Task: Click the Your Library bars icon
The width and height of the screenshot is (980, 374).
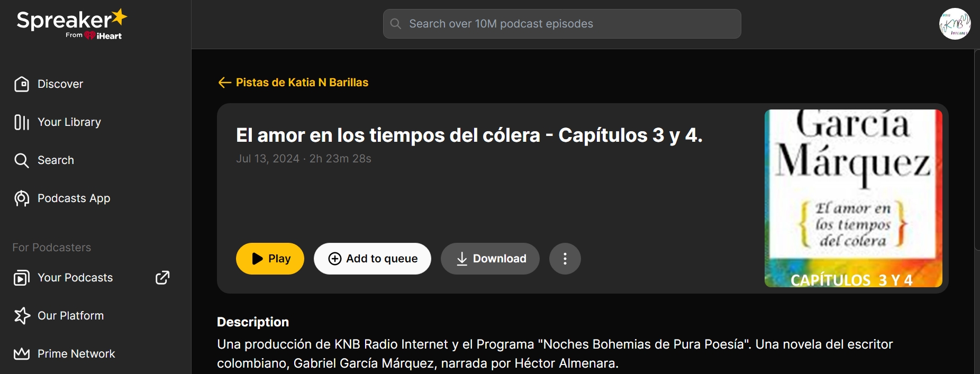Action: point(22,122)
